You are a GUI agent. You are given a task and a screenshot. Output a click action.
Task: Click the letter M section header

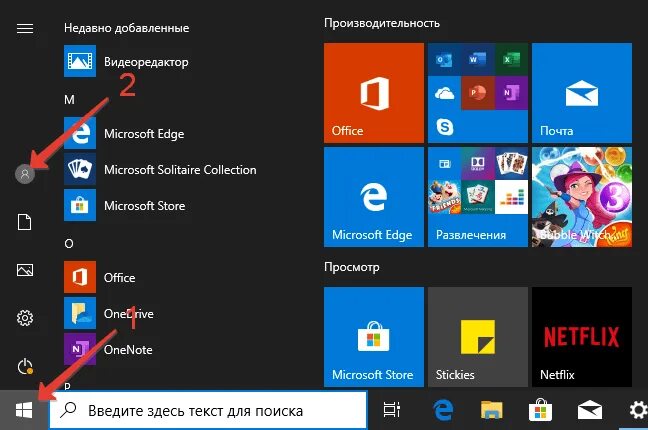(x=69, y=100)
